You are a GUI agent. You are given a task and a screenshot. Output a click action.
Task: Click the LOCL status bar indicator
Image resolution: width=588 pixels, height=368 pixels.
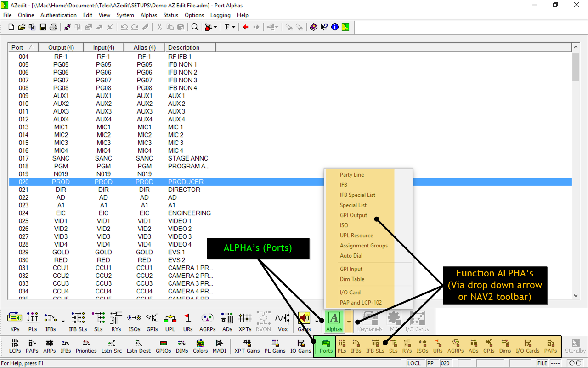(414, 363)
